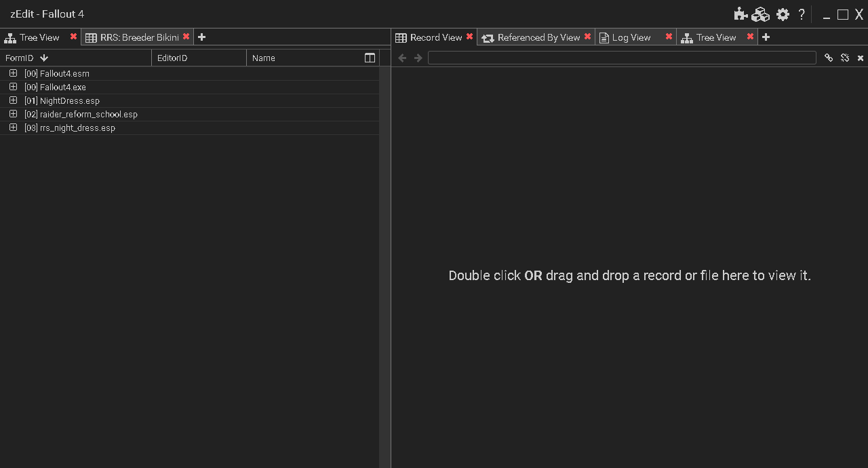Expand the NightDress.esp node
The image size is (868, 468).
[13, 100]
